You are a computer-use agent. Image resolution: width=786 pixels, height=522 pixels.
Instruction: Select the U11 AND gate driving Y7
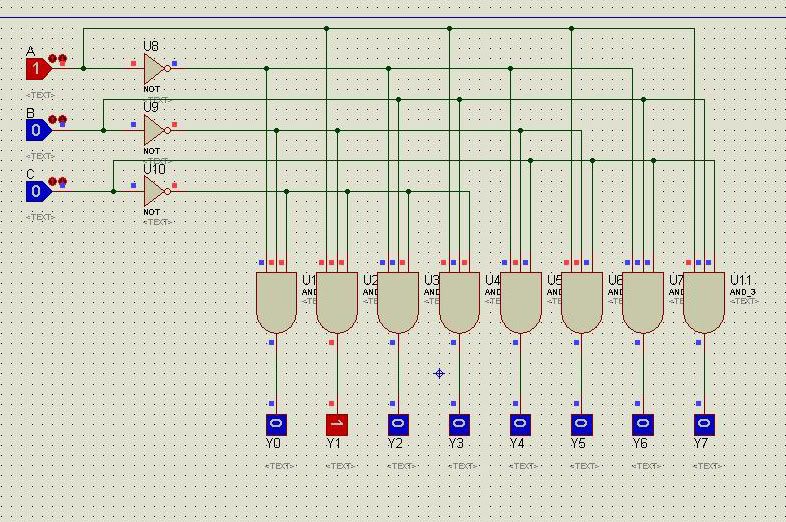point(704,302)
